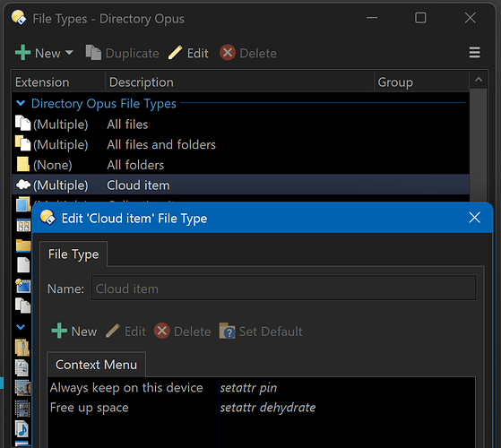501x448 pixels.
Task: Select the 'All files and folders' row
Action: pos(240,144)
